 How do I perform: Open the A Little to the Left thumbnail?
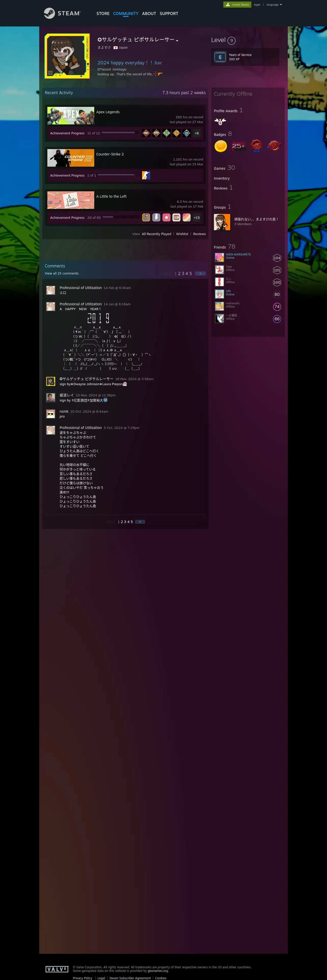pyautogui.click(x=71, y=200)
